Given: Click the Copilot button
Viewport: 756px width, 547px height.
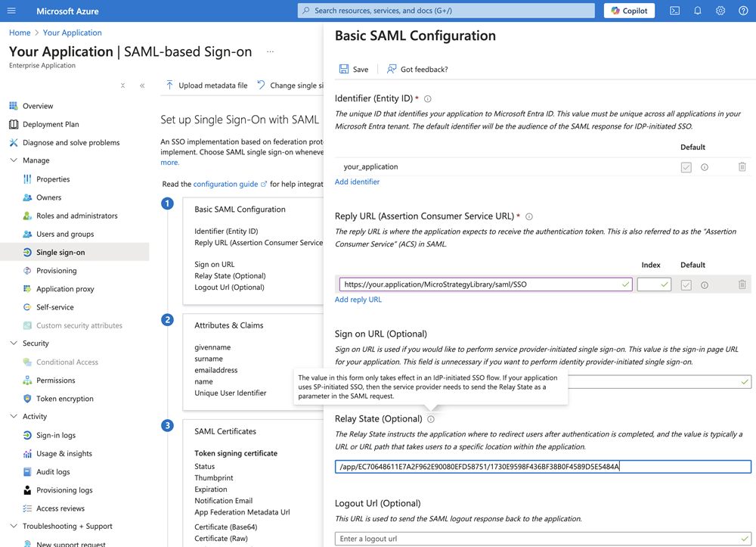Looking at the screenshot, I should [629, 11].
